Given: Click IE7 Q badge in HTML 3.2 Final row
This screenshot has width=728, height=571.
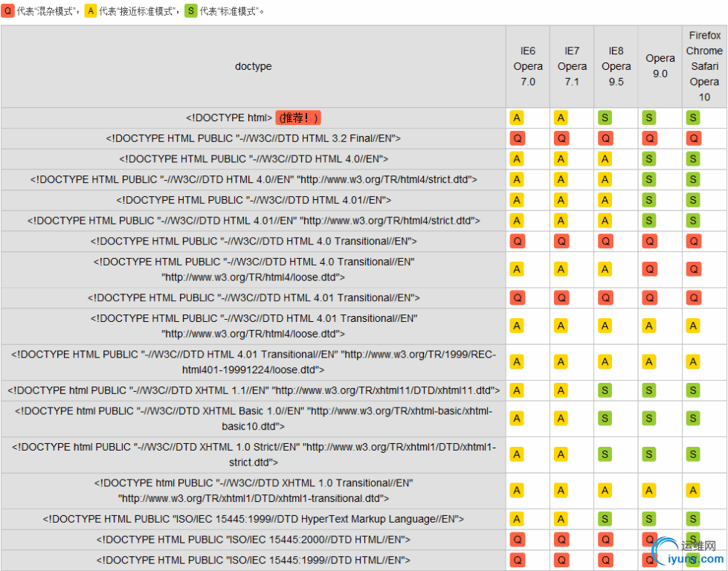Looking at the screenshot, I should tap(561, 138).
